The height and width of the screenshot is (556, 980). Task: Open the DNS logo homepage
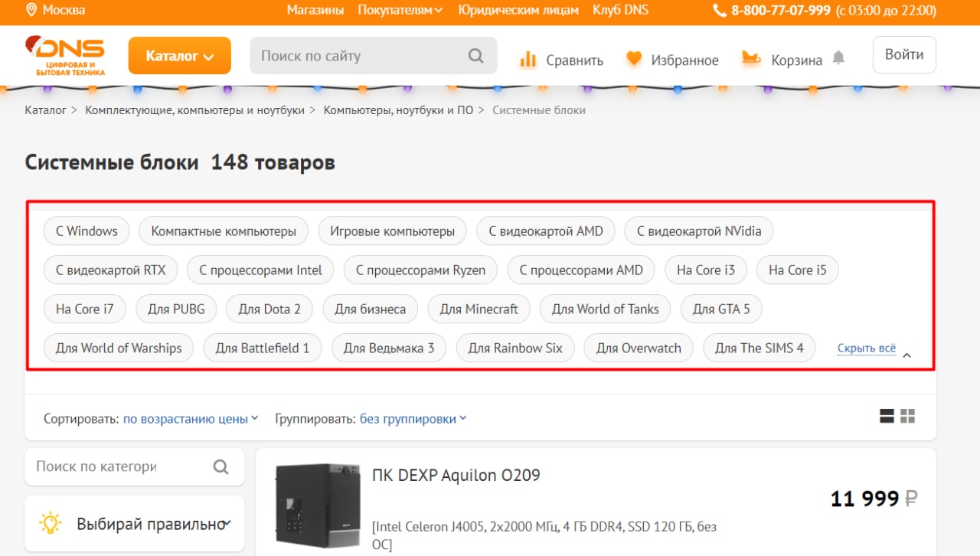[x=64, y=55]
